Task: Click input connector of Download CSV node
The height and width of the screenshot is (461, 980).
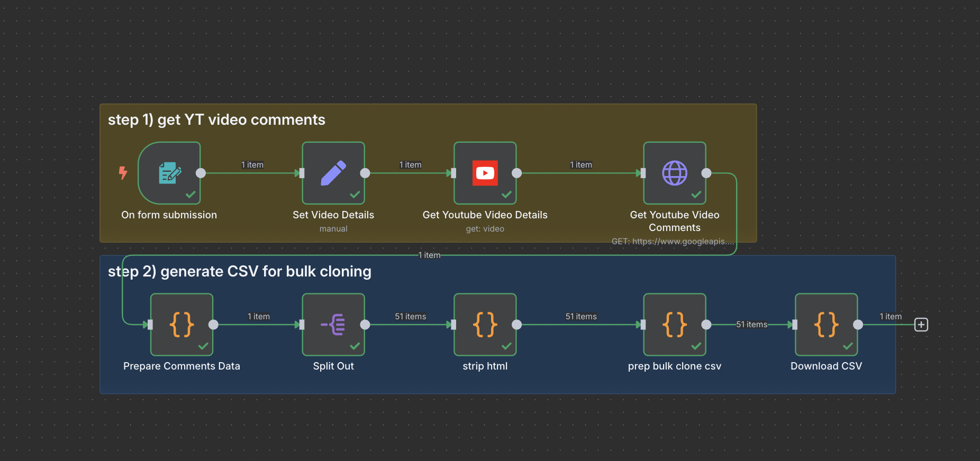Action: (795, 325)
